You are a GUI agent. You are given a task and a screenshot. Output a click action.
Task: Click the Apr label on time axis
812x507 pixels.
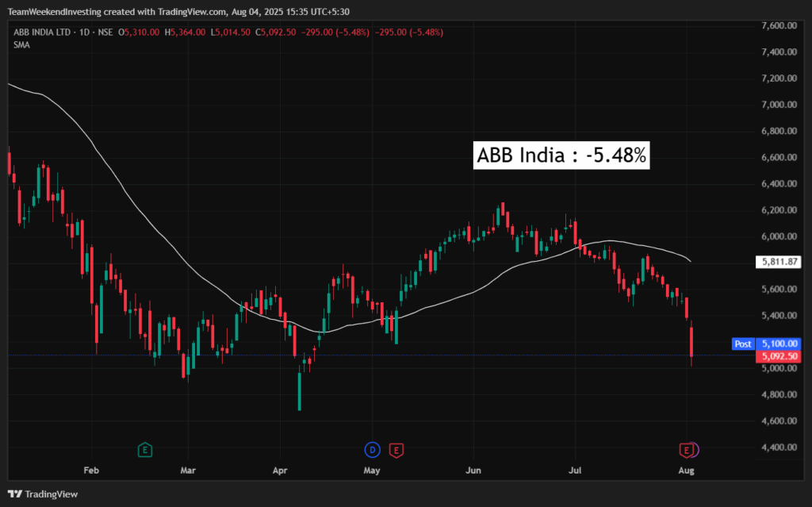280,471
